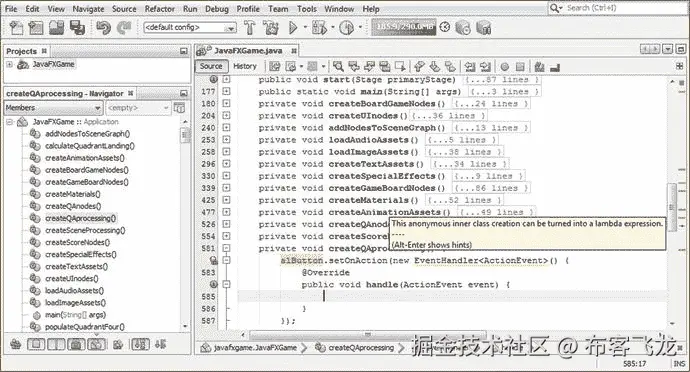Toggle Show Non-Public Members filter in Navigator
The image size is (690, 372).
77,344
